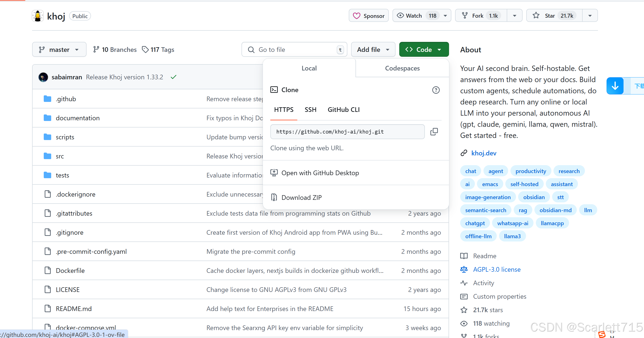Screen dimensions: 644x338
Task: Click the floating download icon on right edge
Action: (x=615, y=86)
